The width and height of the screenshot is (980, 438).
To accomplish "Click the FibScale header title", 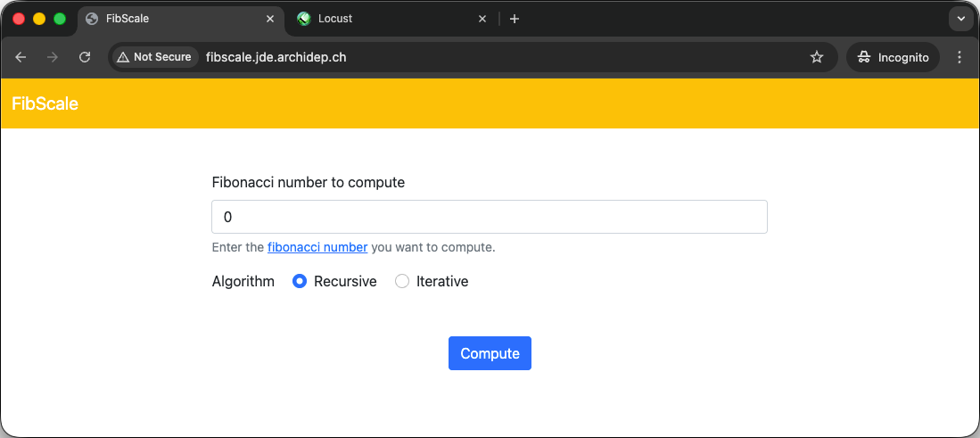I will click(45, 103).
